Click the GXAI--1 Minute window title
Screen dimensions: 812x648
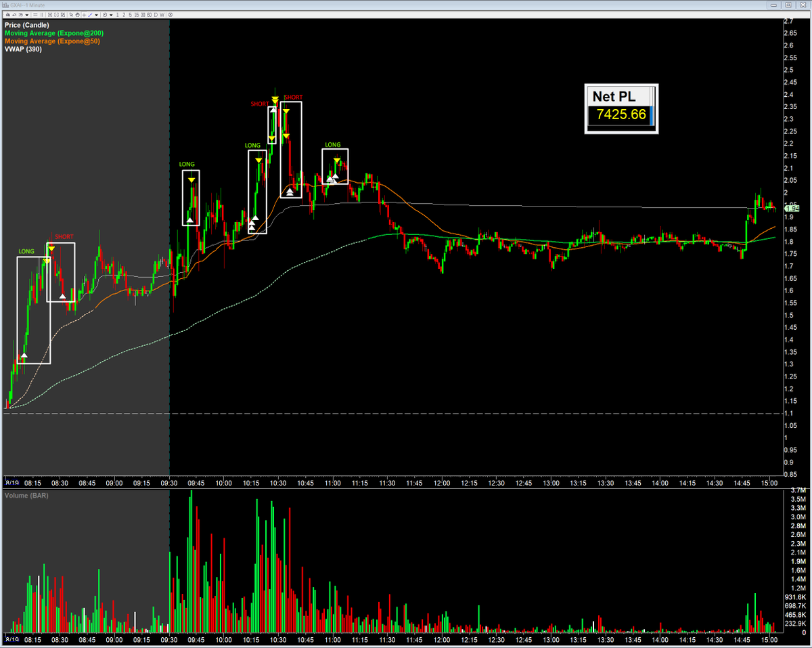click(x=27, y=5)
